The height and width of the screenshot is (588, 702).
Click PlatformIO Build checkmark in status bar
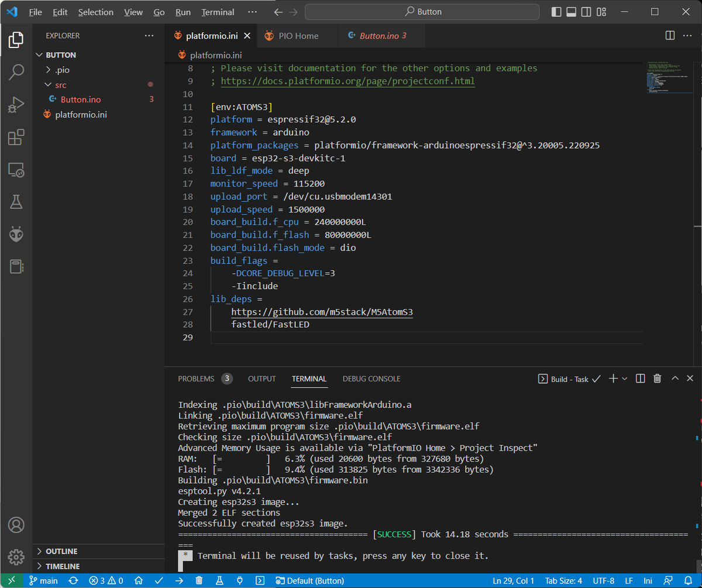click(159, 581)
